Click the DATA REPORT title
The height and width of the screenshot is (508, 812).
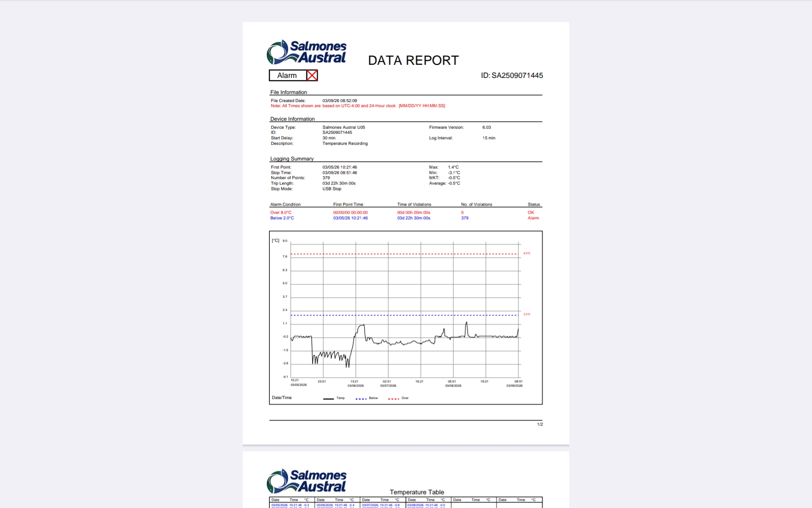point(413,61)
